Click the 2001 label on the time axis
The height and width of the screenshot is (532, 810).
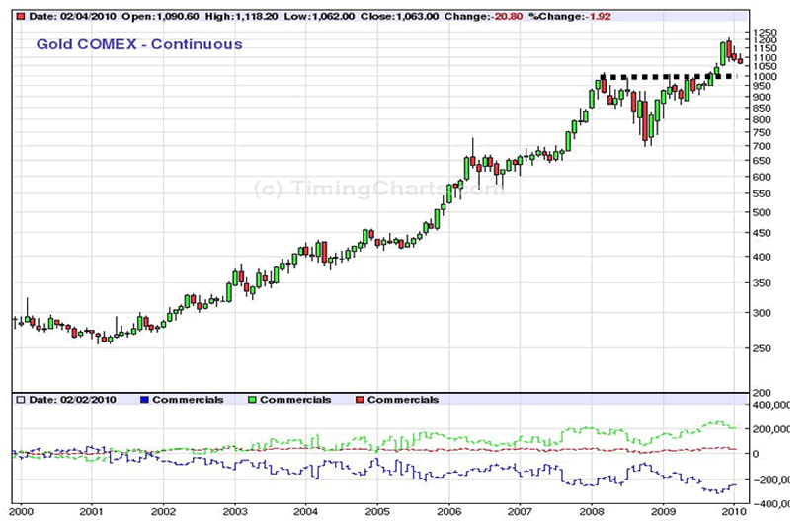(92, 512)
